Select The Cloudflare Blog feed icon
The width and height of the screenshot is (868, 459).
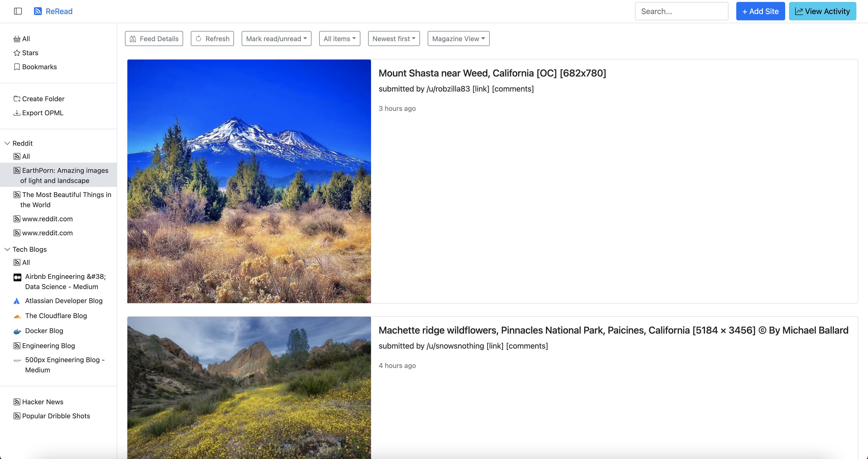17,316
